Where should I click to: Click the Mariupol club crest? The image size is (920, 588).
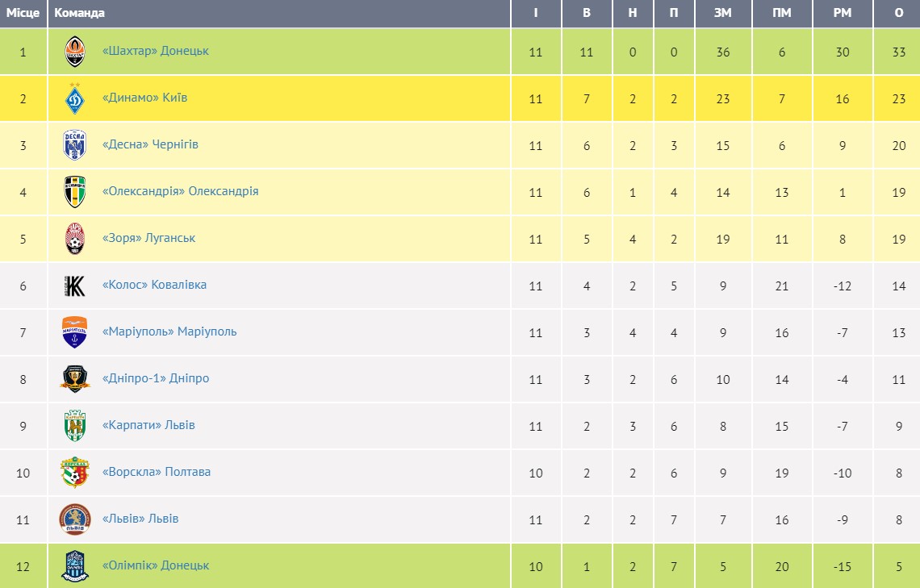coord(75,332)
